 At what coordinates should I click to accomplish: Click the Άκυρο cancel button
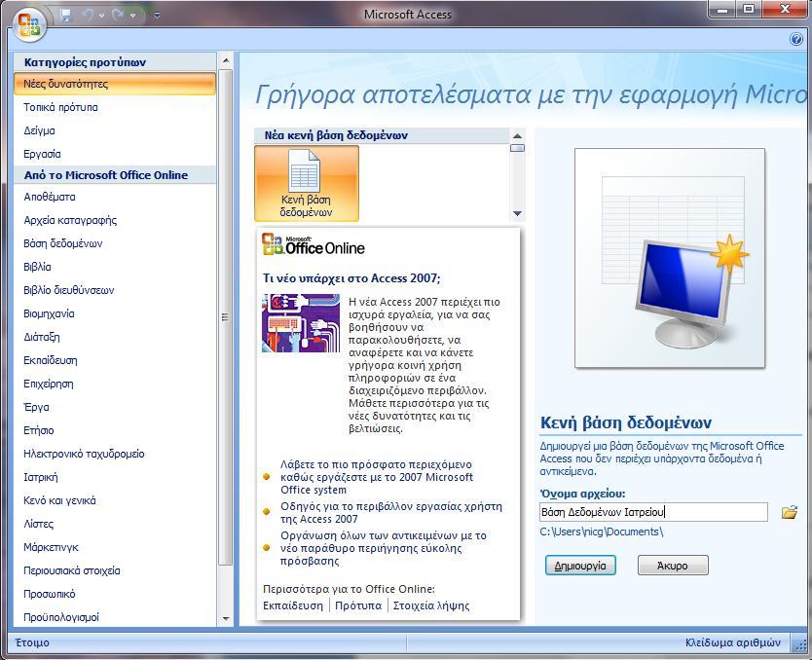coord(673,566)
